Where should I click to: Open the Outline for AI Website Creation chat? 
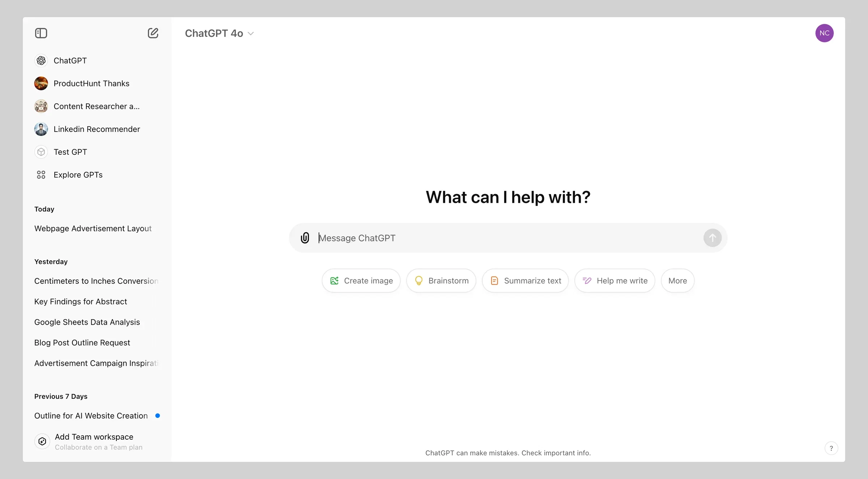tap(91, 416)
